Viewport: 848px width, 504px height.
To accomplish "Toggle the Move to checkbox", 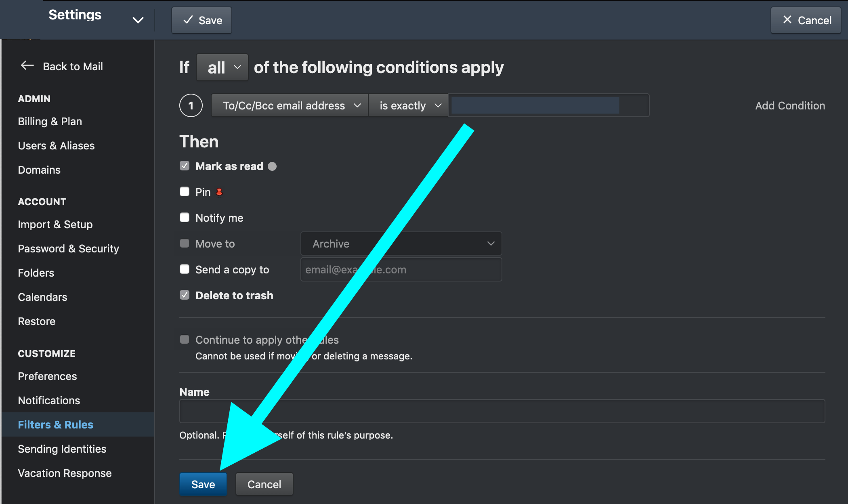I will pyautogui.click(x=185, y=243).
